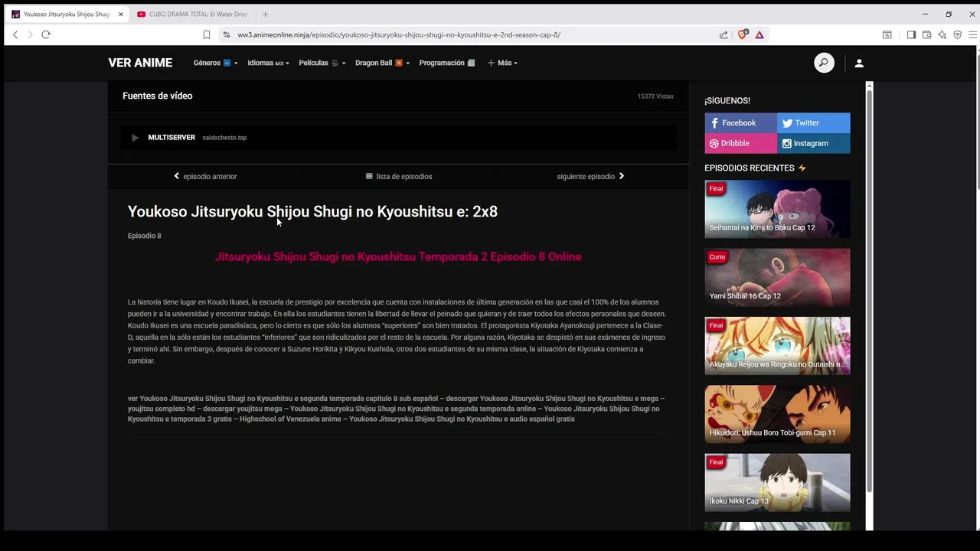Click the lista de episodios link

tap(404, 176)
